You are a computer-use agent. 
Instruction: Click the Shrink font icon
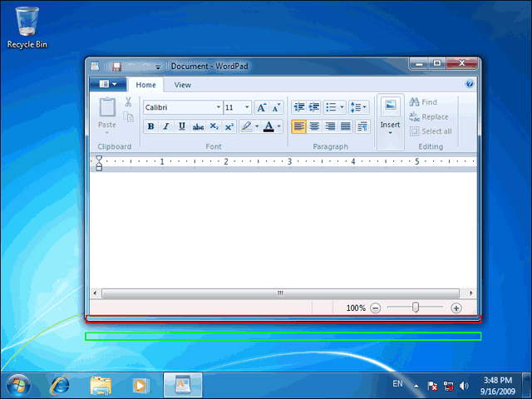click(277, 107)
